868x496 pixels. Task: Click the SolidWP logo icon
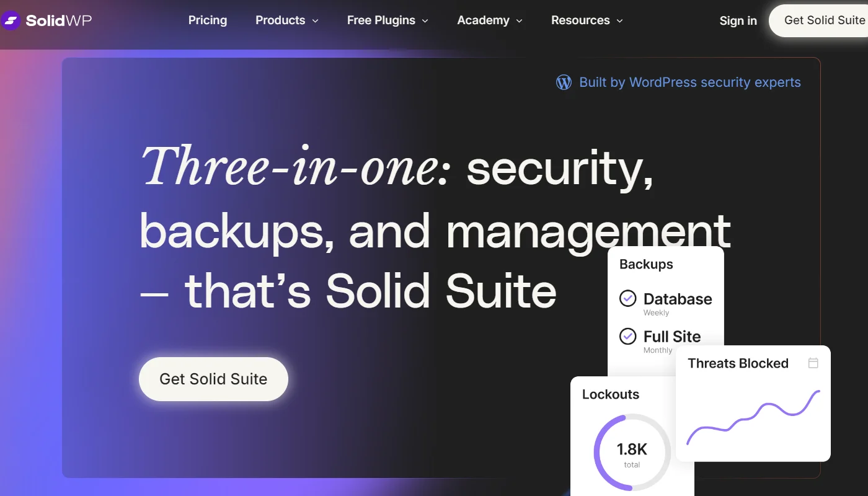pos(11,20)
